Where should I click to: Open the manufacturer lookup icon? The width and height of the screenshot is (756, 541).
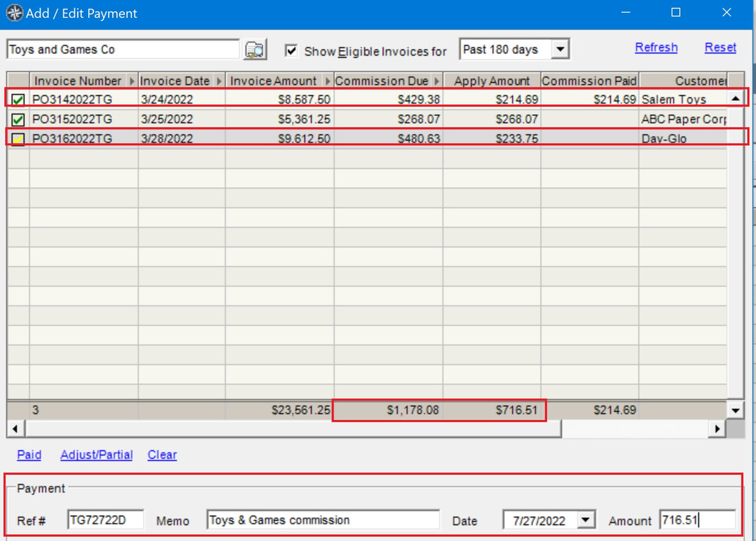click(x=254, y=49)
